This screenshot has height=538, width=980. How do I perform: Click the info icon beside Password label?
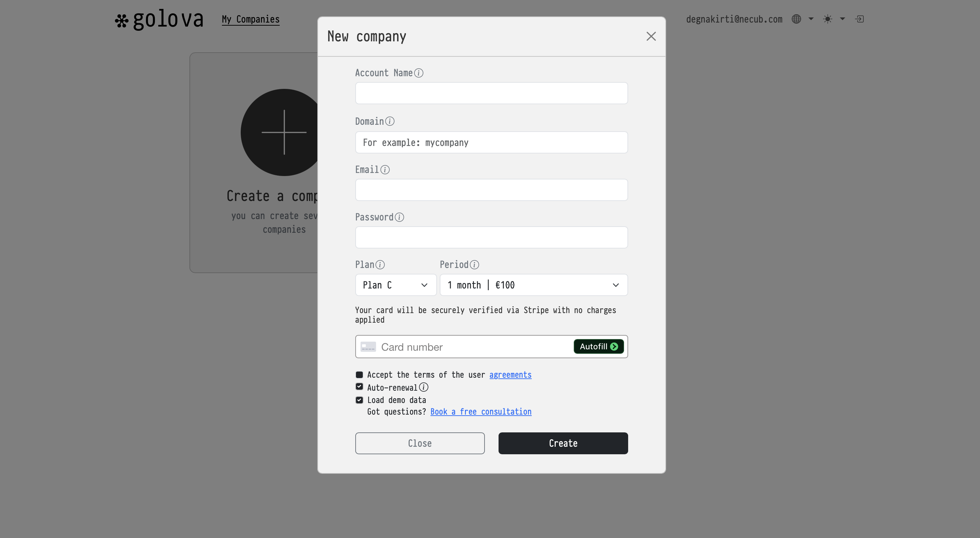[399, 217]
